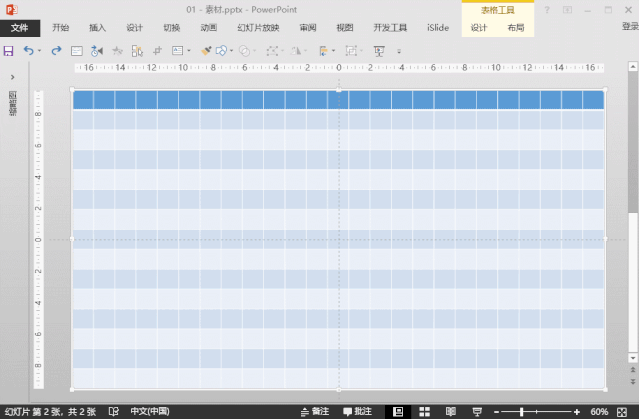Click the 60% zoom level button
This screenshot has width=639, height=419.
click(599, 411)
